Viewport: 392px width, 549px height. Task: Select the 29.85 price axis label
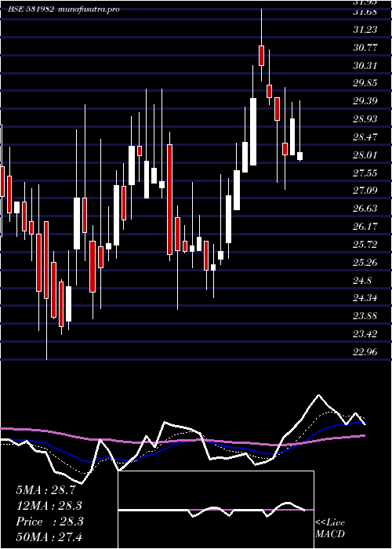coord(365,83)
